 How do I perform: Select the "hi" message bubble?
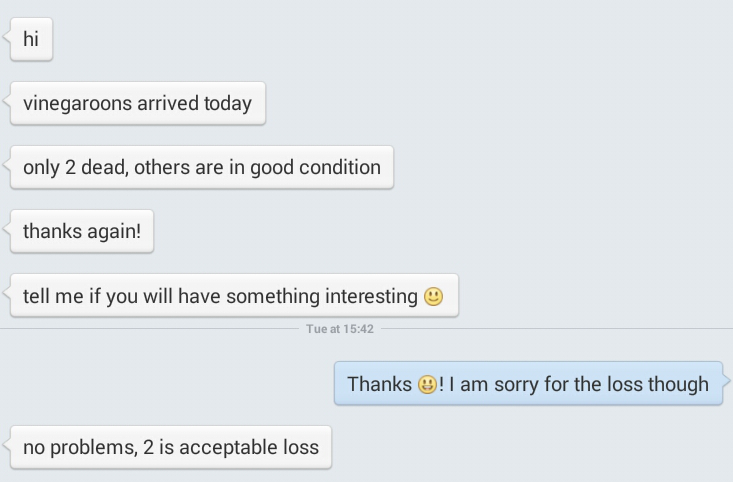(x=30, y=39)
